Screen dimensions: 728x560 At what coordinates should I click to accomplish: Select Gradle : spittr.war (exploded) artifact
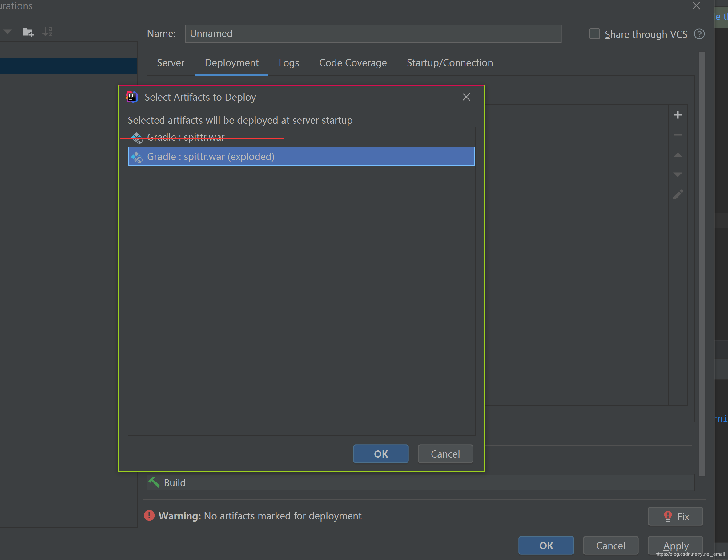point(301,156)
